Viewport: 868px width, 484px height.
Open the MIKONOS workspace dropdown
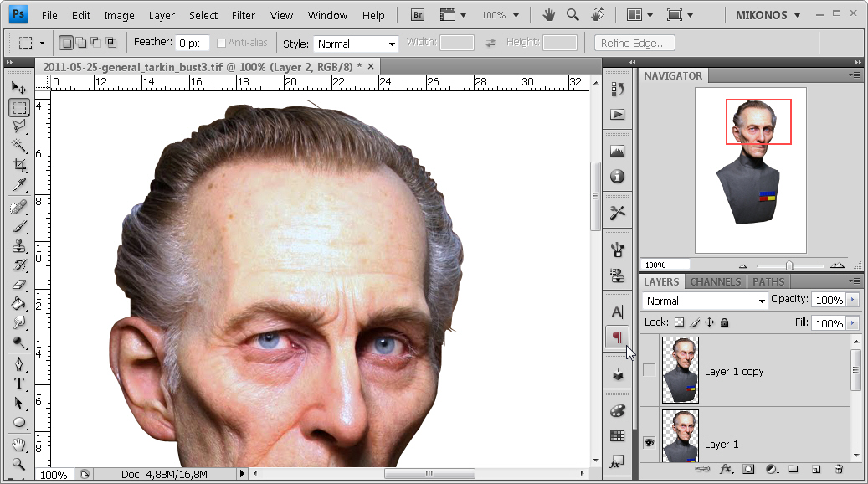[x=768, y=15]
